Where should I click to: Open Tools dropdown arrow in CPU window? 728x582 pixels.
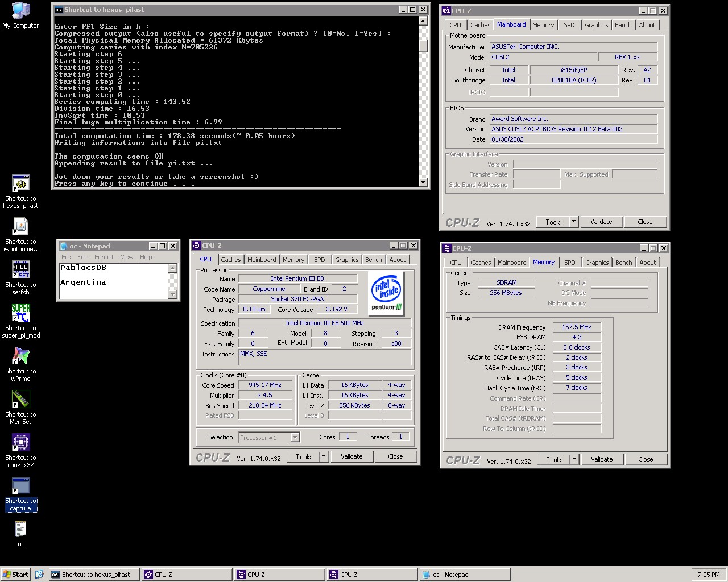pos(324,456)
